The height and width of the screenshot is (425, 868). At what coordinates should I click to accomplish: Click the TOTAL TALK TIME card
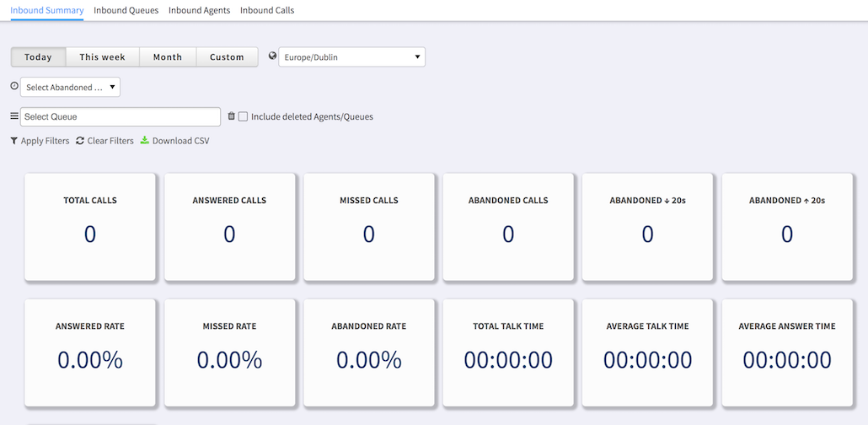click(508, 353)
